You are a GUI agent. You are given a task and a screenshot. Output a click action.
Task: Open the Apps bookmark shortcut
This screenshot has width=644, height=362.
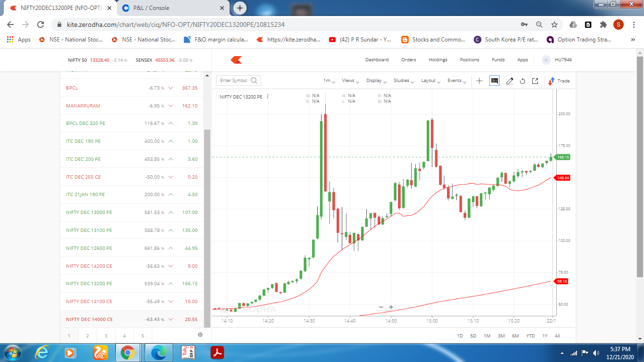(19, 40)
